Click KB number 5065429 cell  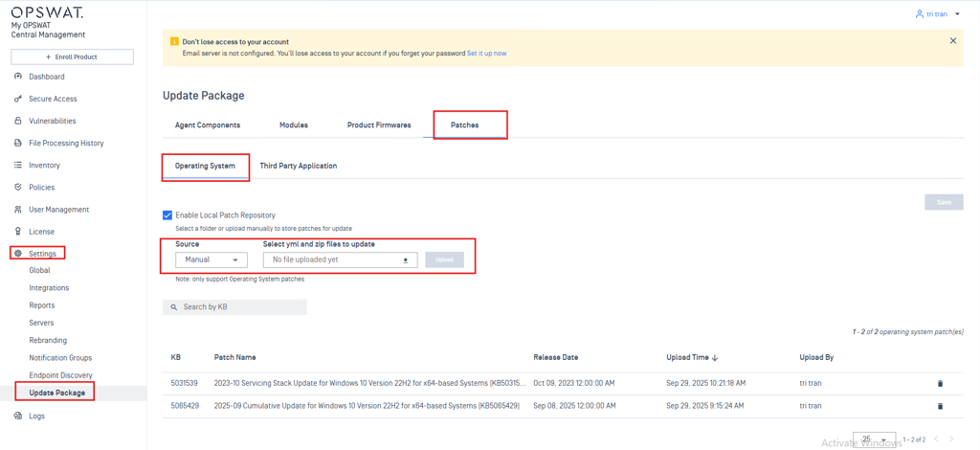(x=185, y=406)
